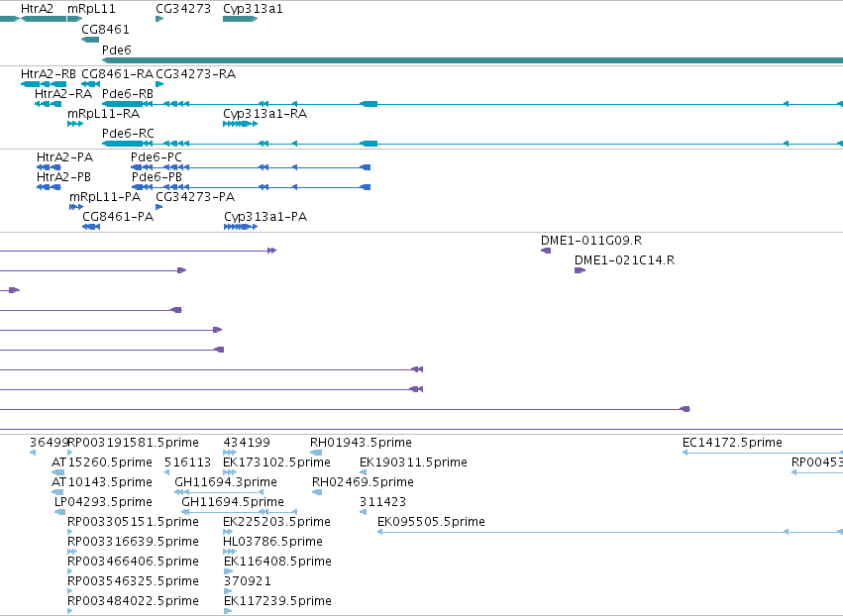Select the GH11694.3prime label
The height and width of the screenshot is (616, 843).
226,482
